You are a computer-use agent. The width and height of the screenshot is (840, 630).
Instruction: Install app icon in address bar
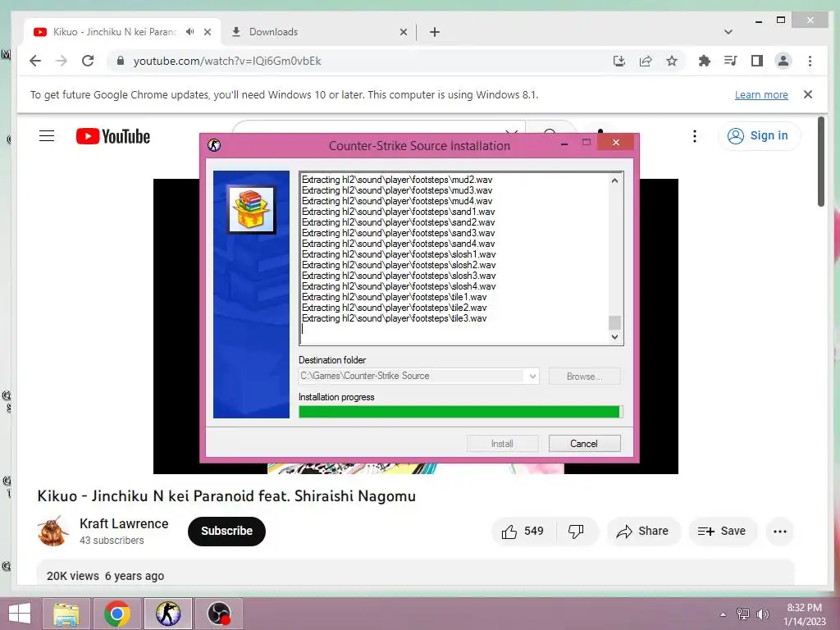[619, 61]
